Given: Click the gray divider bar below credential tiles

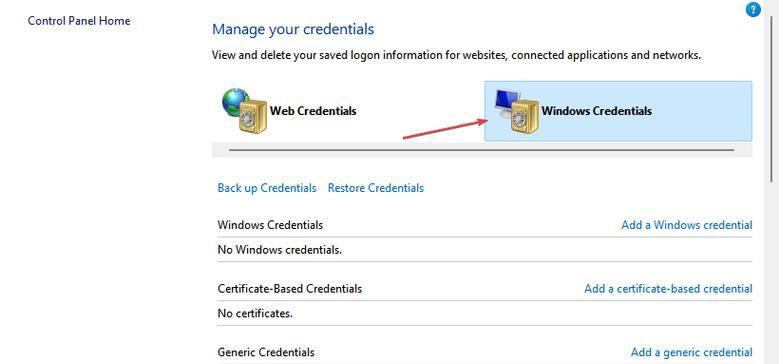Looking at the screenshot, I should point(482,149).
